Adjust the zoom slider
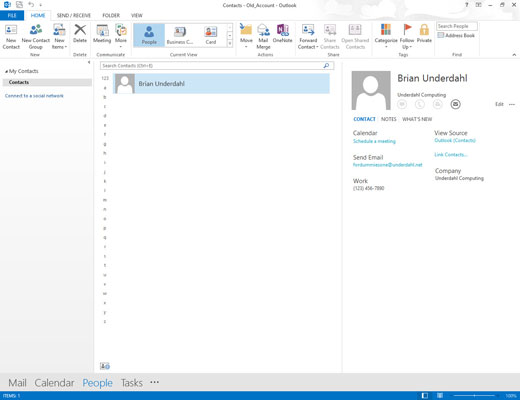Image resolution: width=520 pixels, height=400 pixels. (475, 396)
